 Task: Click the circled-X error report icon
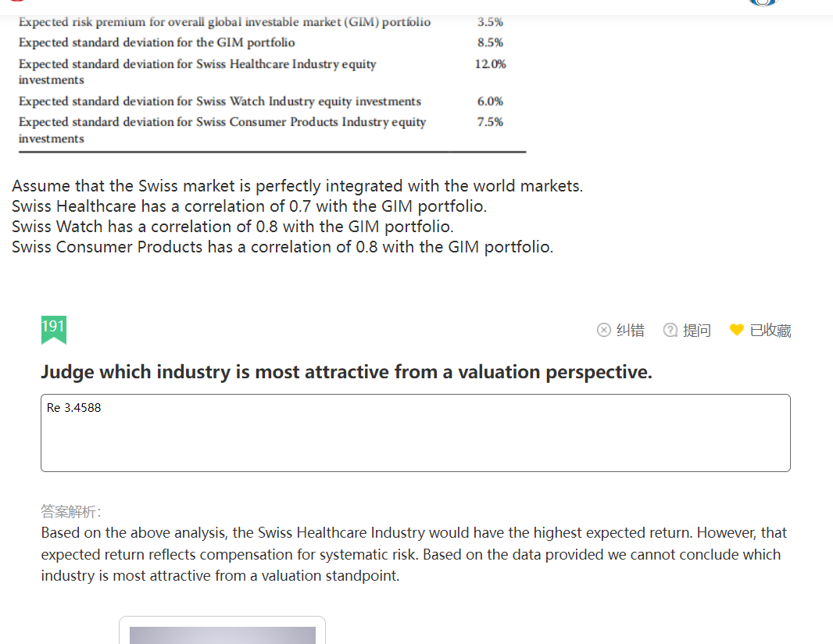(x=604, y=330)
